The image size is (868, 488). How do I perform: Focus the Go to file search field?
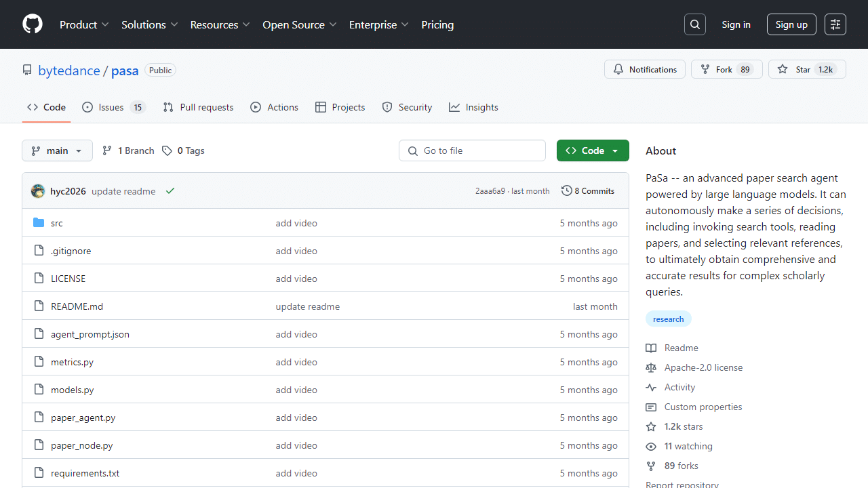tap(472, 150)
